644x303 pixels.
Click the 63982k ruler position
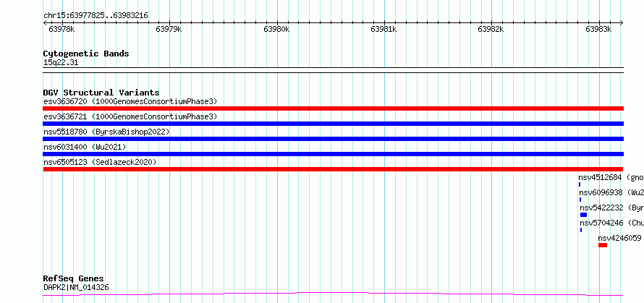(x=491, y=29)
